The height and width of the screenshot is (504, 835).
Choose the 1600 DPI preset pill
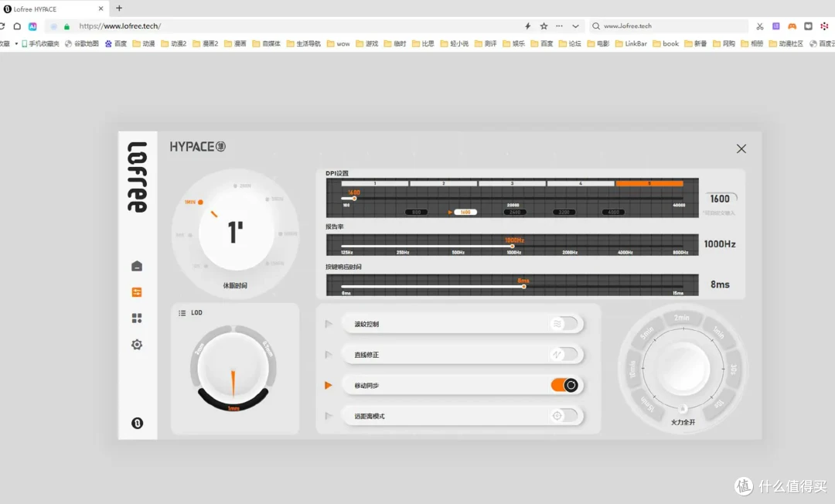pyautogui.click(x=465, y=212)
